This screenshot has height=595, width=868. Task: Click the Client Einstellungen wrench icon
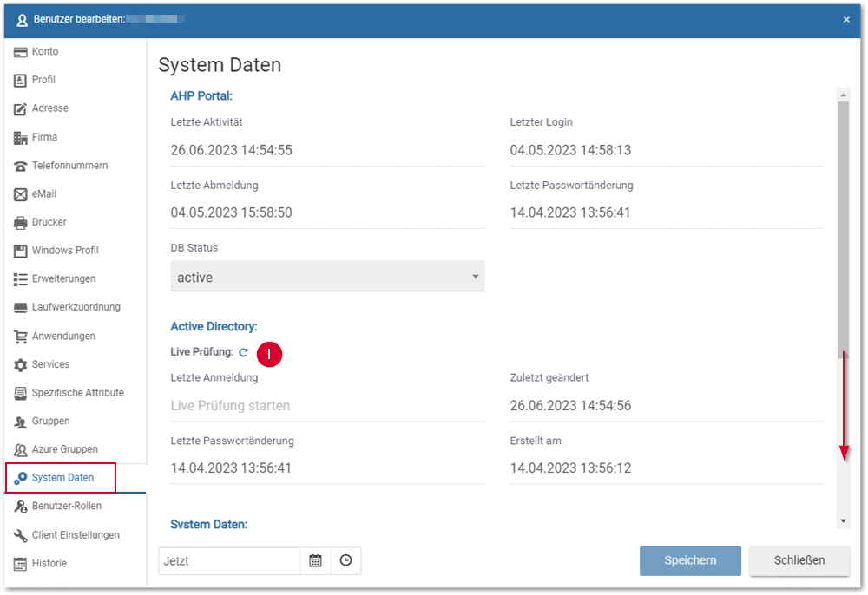tap(21, 535)
